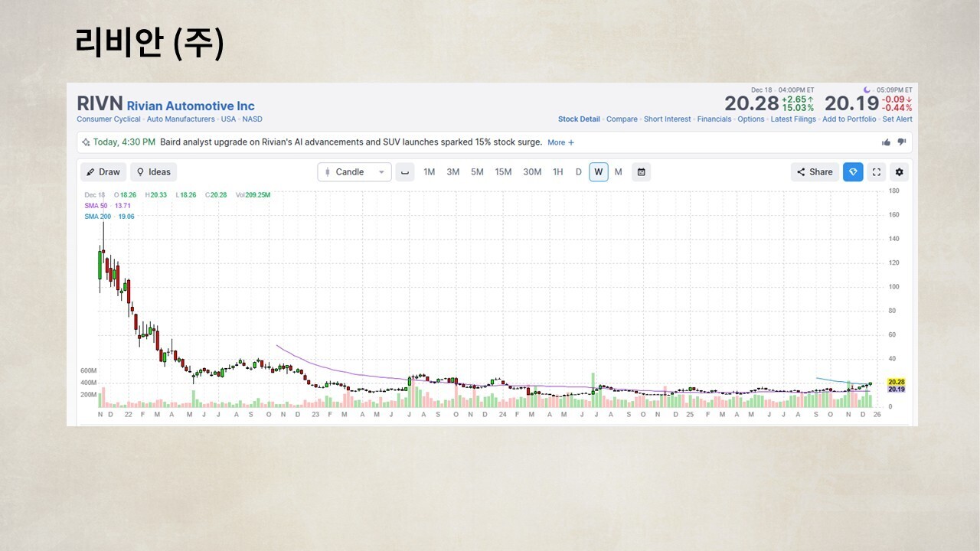Viewport: 980px width, 551px height.
Task: Click the Vol 209.25M readout
Action: pyautogui.click(x=253, y=195)
